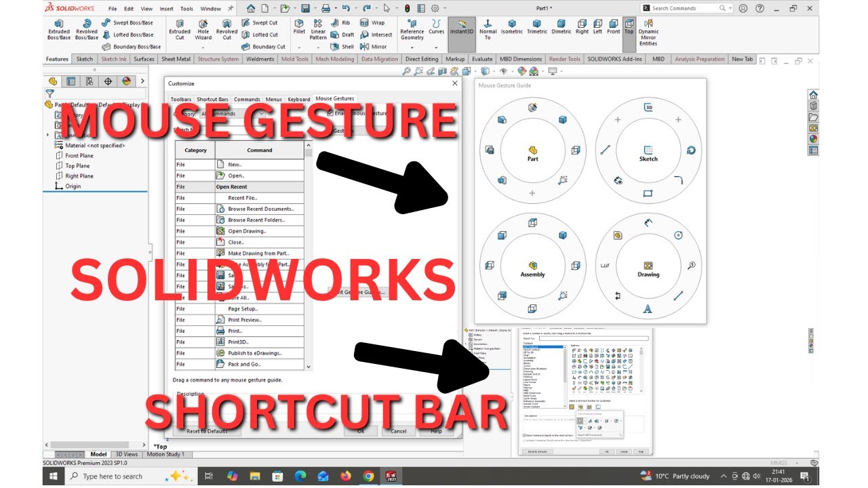The image size is (868, 488).
Task: Click the FeatureManager filter icon
Action: coord(50,94)
